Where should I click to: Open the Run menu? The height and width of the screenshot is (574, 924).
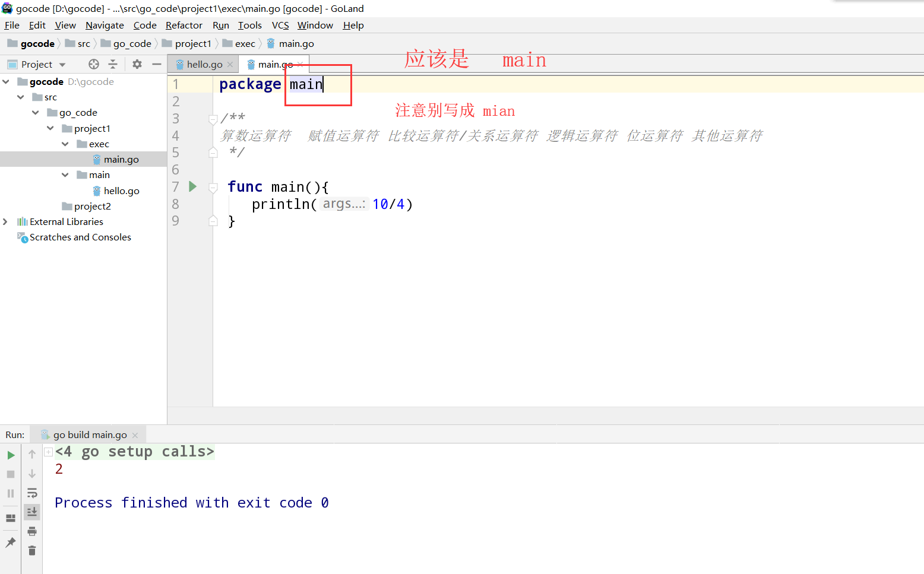click(221, 25)
